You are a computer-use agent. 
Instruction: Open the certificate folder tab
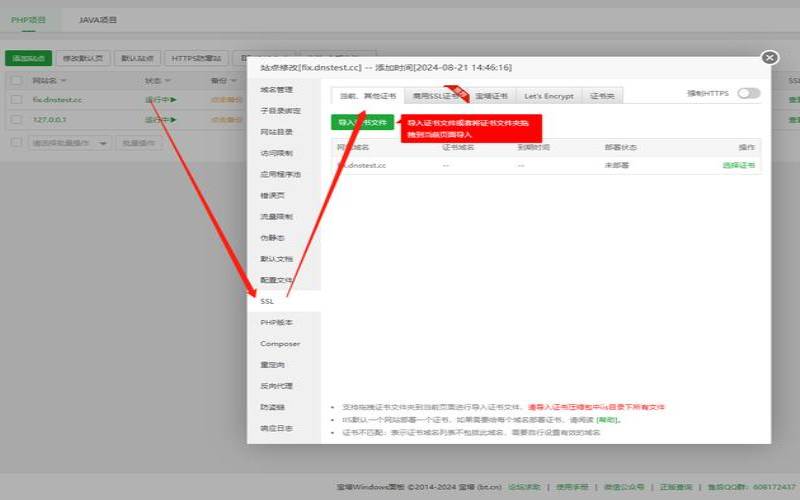(x=602, y=96)
